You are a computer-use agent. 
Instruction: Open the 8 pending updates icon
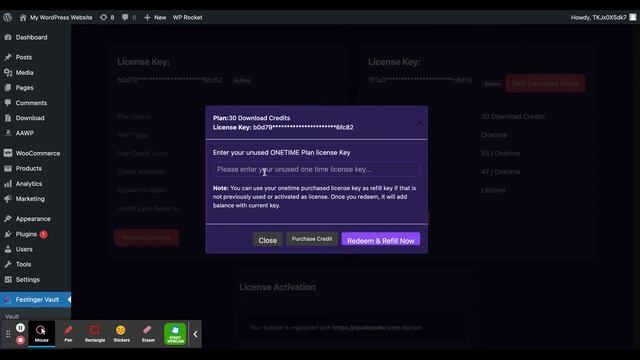(107, 18)
